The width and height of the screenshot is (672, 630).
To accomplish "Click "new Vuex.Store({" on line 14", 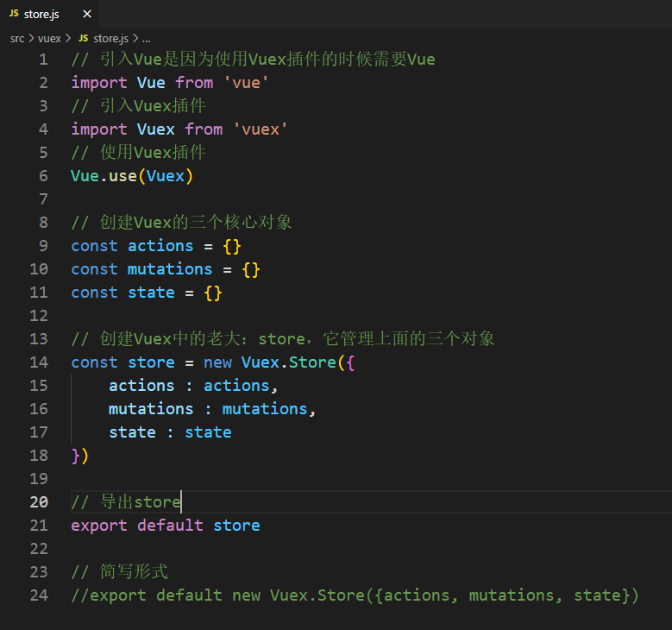I will (279, 362).
